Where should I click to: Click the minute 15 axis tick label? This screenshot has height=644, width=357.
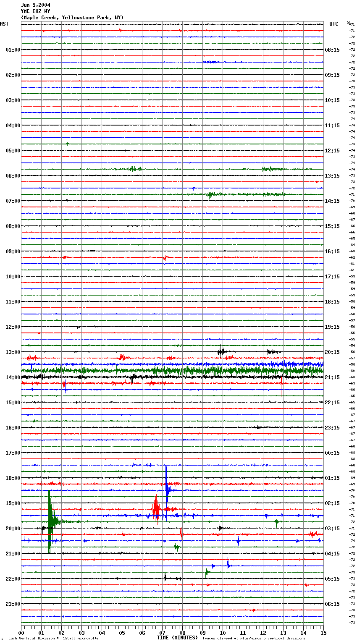click(x=323, y=633)
